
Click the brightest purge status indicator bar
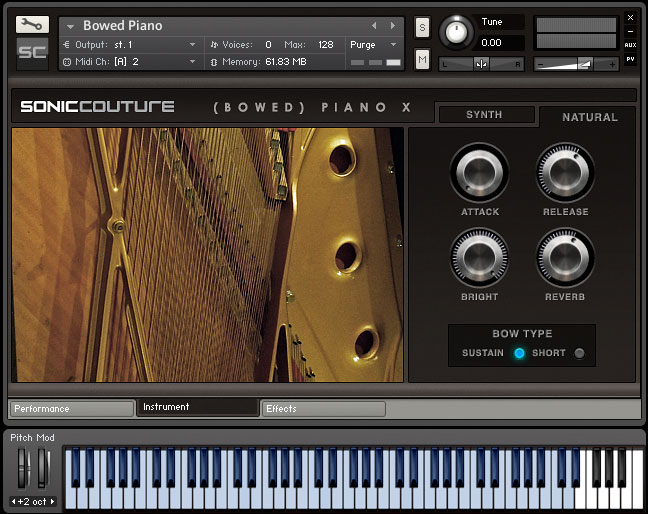[x=393, y=62]
